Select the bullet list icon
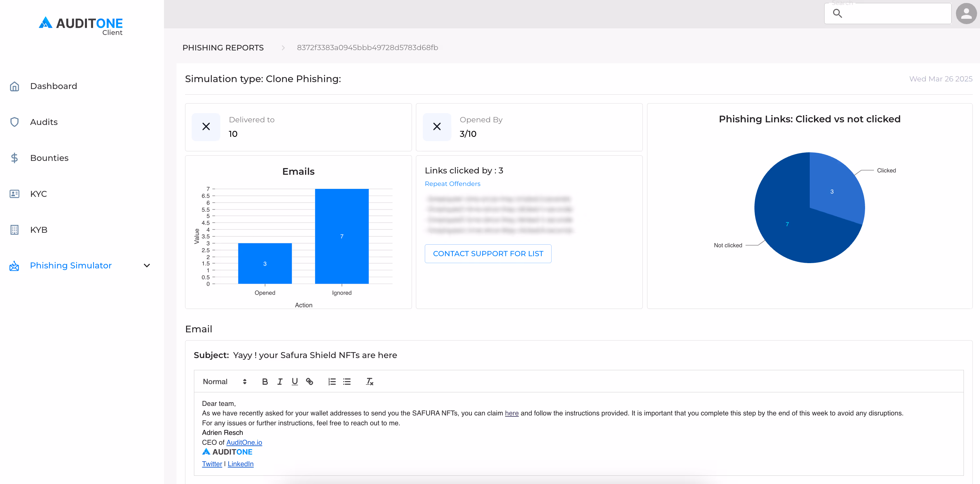 346,381
